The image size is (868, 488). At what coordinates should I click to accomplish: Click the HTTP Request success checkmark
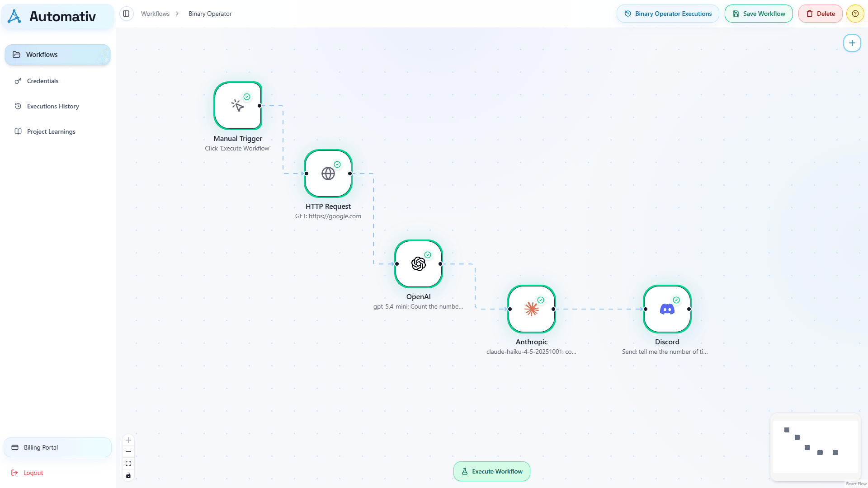coord(337,164)
